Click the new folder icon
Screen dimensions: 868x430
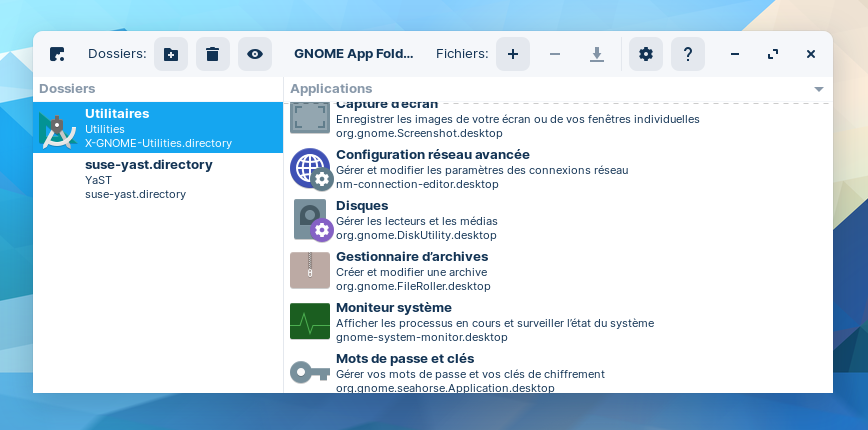pos(171,54)
